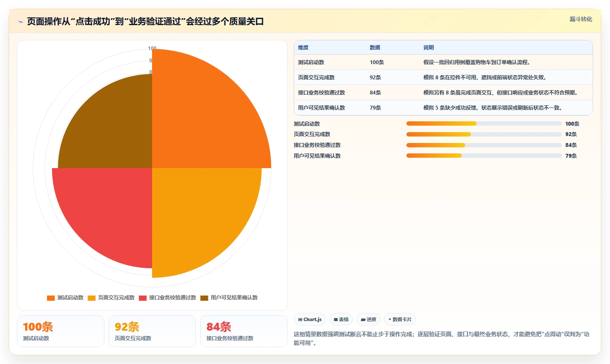Viewport: 610px width, 364px height.
Task: Click the 测试启动数 progress bar
Action: point(484,123)
